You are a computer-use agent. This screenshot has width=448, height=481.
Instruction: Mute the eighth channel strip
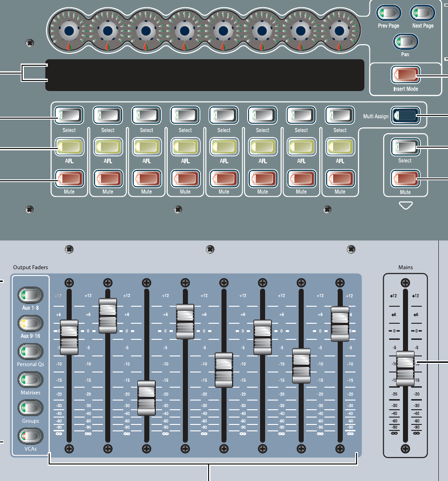tap(340, 178)
